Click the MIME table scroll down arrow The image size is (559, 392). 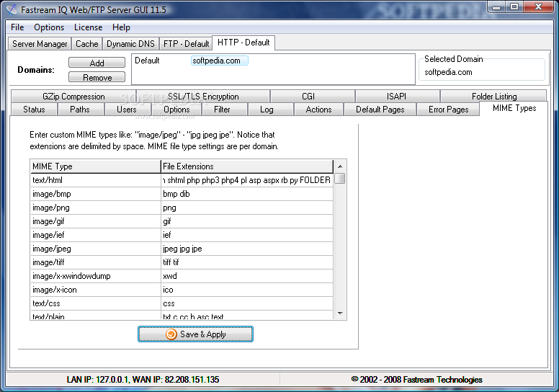click(340, 313)
